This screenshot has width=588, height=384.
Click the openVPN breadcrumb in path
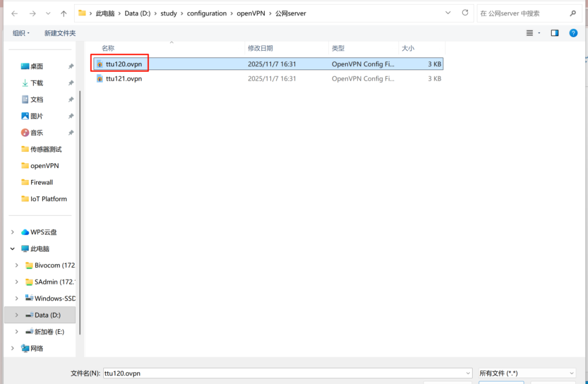(252, 13)
